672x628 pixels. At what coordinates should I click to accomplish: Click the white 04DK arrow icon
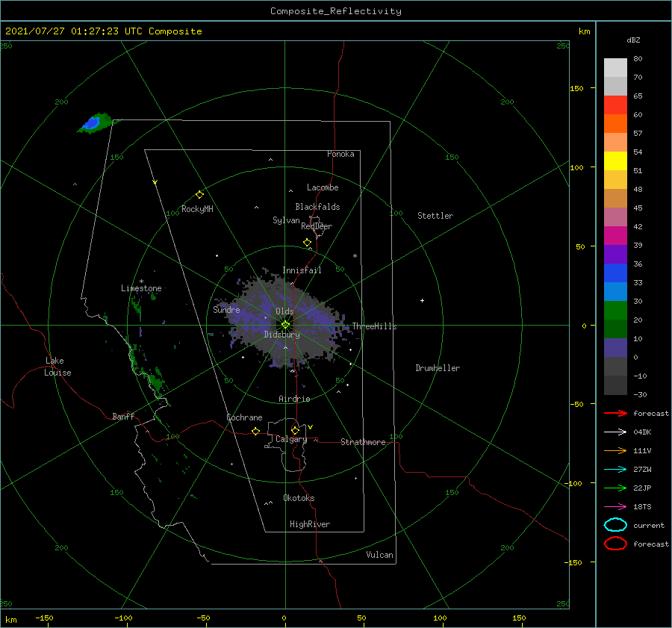(x=615, y=432)
